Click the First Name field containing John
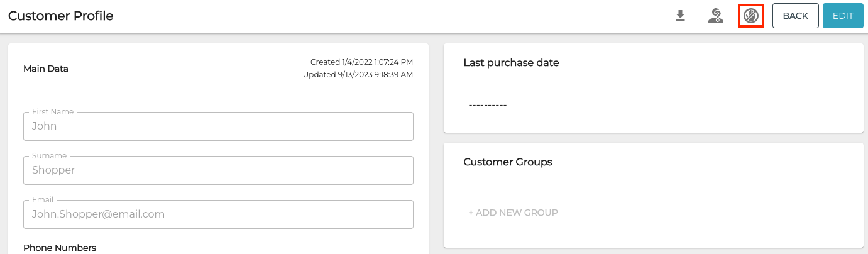Image resolution: width=868 pixels, height=254 pixels. (x=218, y=126)
